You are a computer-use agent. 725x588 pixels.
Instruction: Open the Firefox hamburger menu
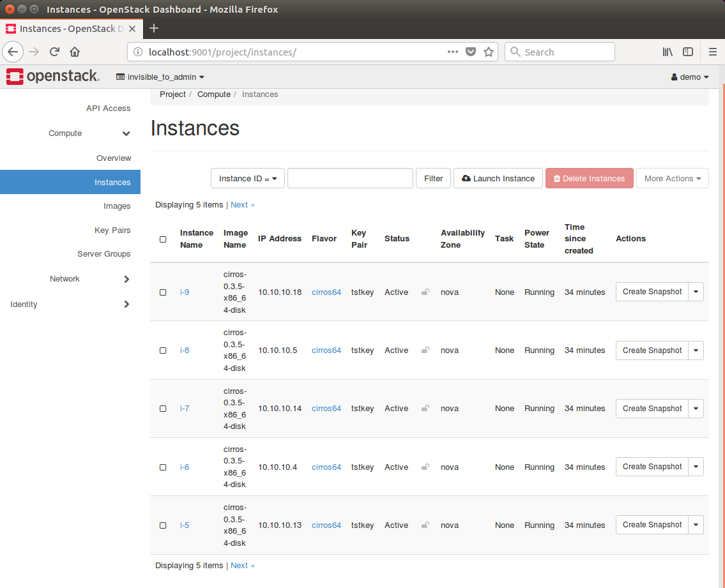(x=713, y=52)
